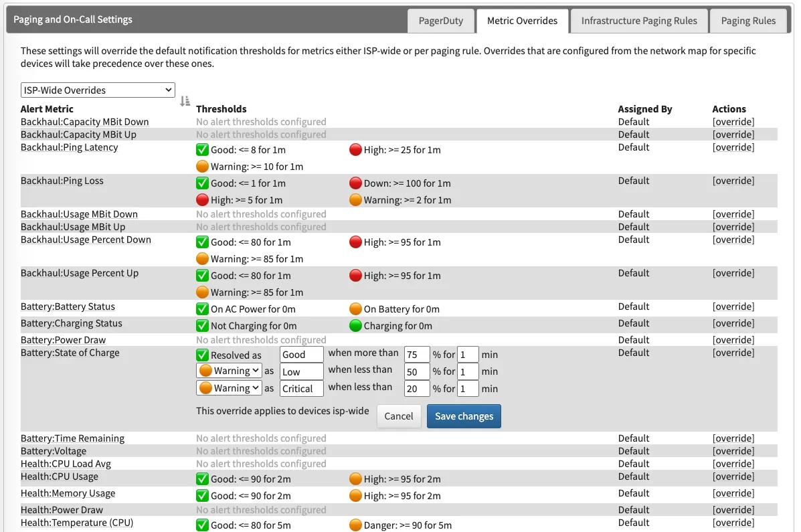Click red Down icon in Backhaul:Ping Loss row

tap(355, 183)
